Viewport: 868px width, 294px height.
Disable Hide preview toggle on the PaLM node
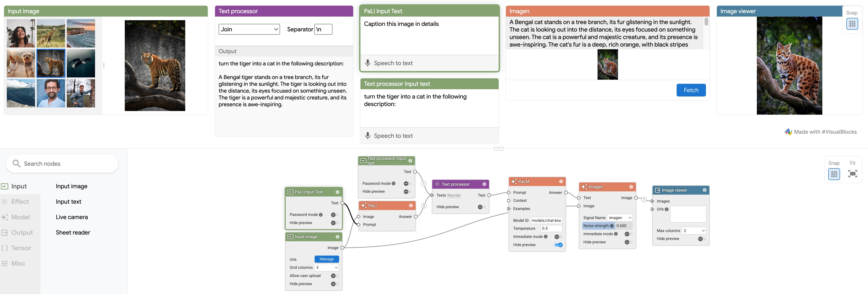558,245
